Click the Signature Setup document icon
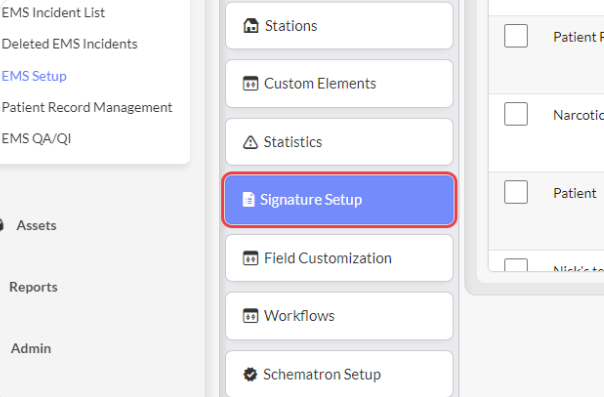Screen dimensions: 604x397 point(248,199)
